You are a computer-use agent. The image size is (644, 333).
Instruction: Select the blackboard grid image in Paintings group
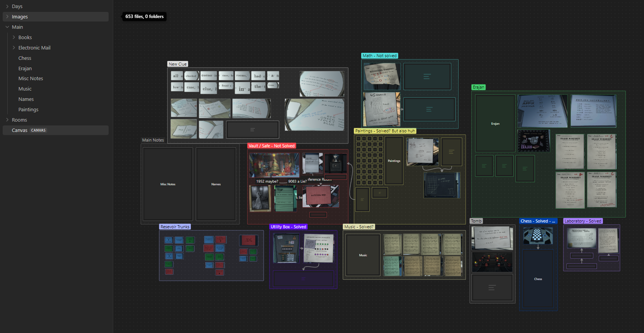(442, 185)
